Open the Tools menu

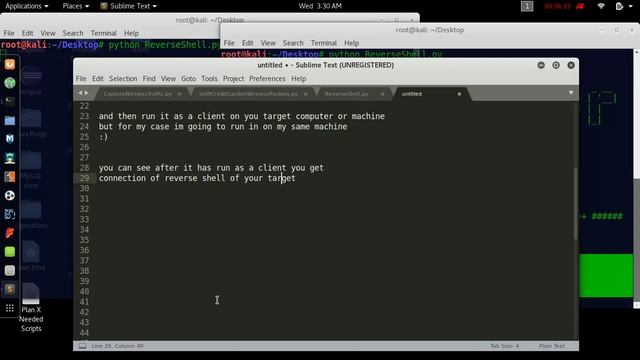(x=209, y=78)
